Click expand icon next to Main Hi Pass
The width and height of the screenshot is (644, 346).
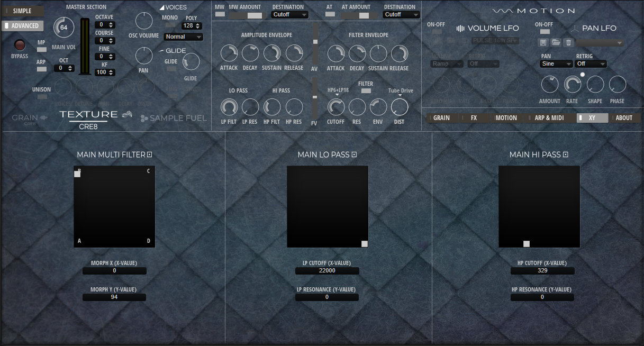coord(566,154)
